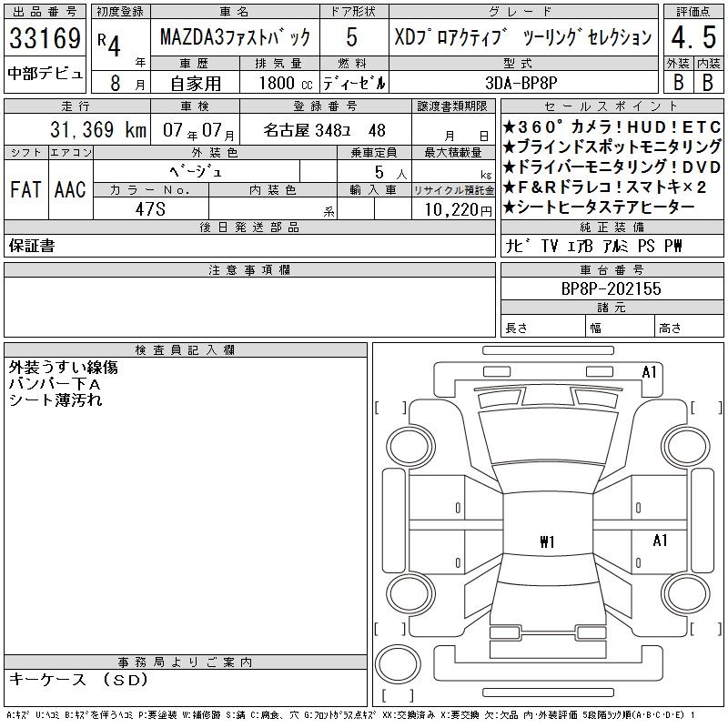Viewport: 728px width, 728px height.
Task: Click inspection date 07年07月
Action: [198, 130]
